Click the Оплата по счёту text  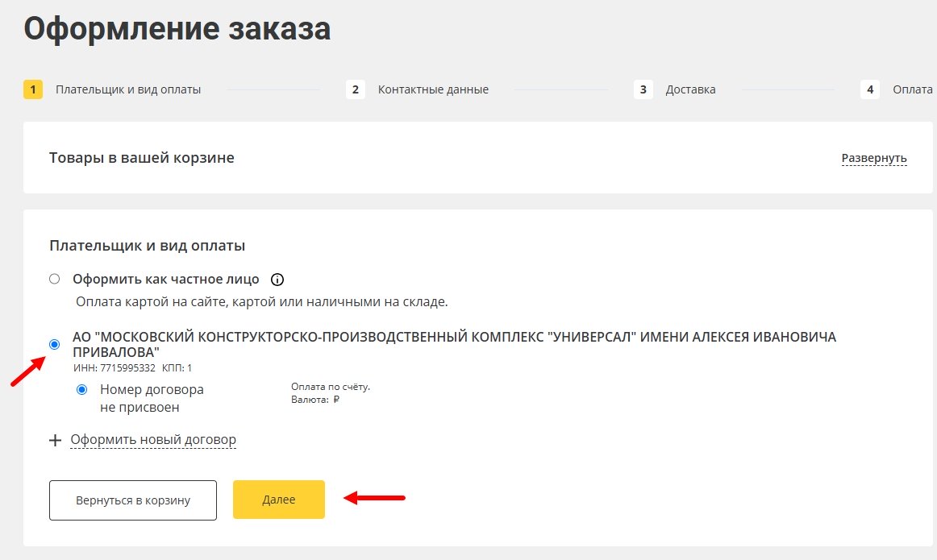[x=331, y=387]
